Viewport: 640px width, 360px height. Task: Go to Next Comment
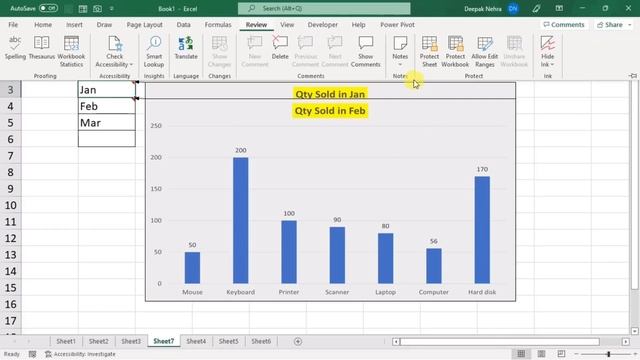pyautogui.click(x=335, y=51)
